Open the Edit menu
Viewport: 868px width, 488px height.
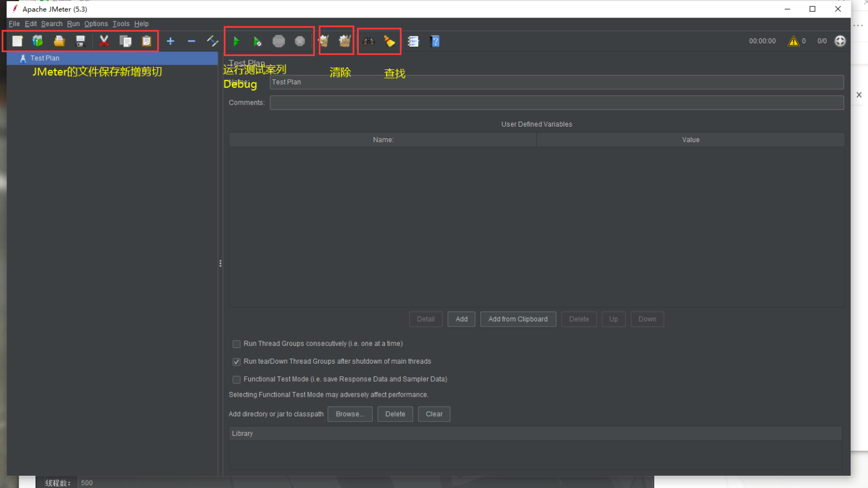(x=31, y=24)
